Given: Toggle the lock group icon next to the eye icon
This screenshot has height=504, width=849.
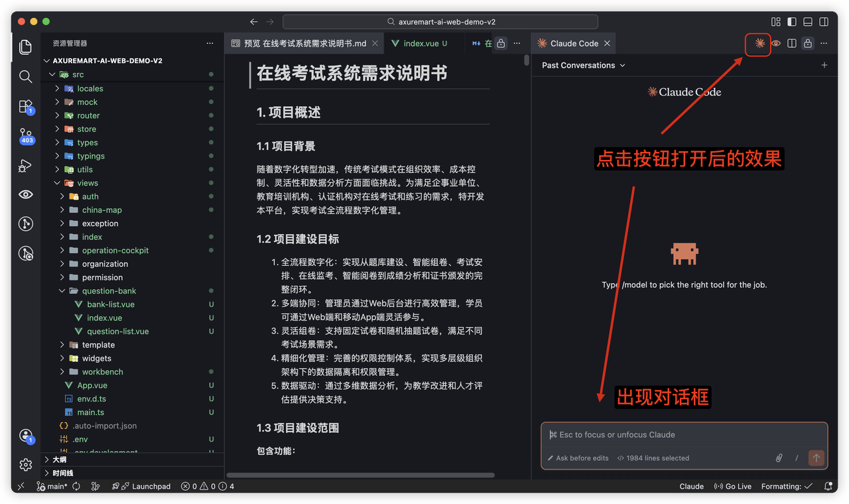Looking at the screenshot, I should 807,44.
